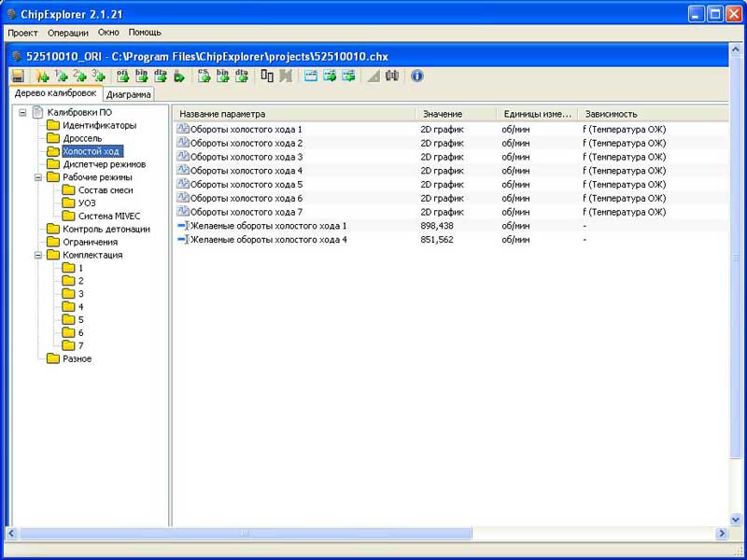Image resolution: width=747 pixels, height=560 pixels.
Task: Collapse the Комплектация tree branch
Action: 38,255
